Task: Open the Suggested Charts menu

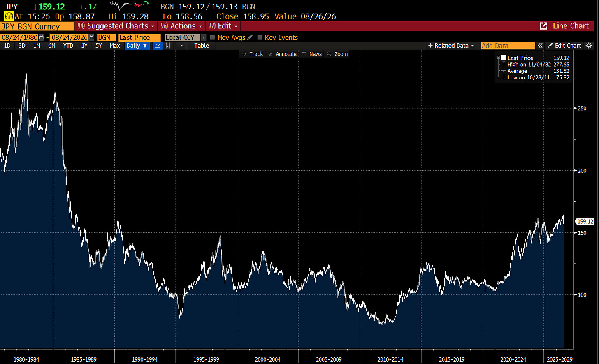Action: (117, 26)
